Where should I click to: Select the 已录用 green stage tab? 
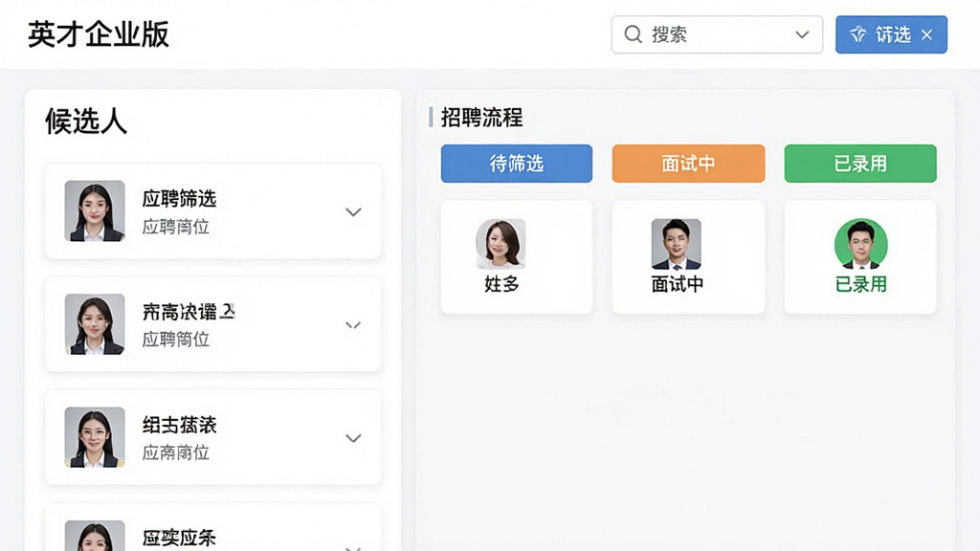(x=860, y=164)
